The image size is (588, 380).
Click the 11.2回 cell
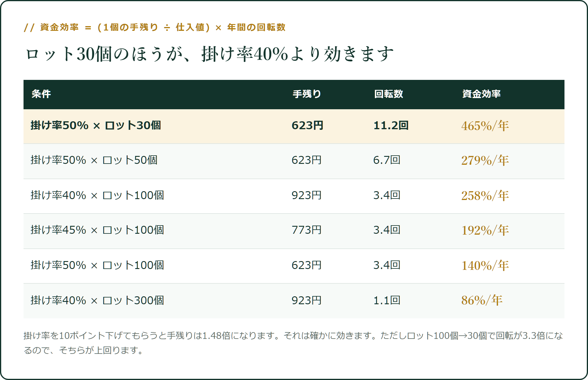coord(391,125)
